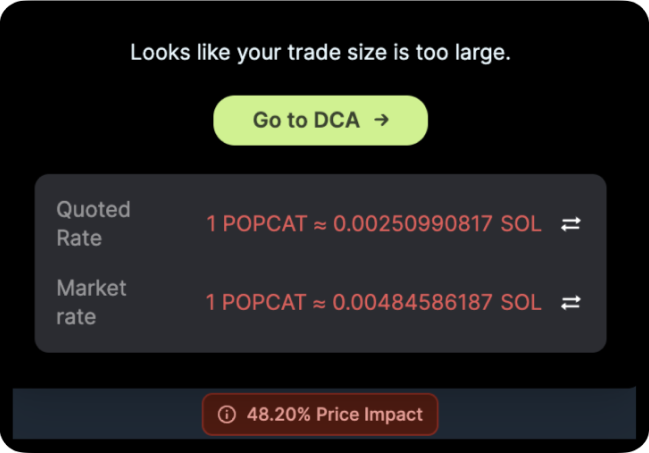Click SOL in the Market rate row
This screenshot has height=453, width=649.
click(x=521, y=302)
